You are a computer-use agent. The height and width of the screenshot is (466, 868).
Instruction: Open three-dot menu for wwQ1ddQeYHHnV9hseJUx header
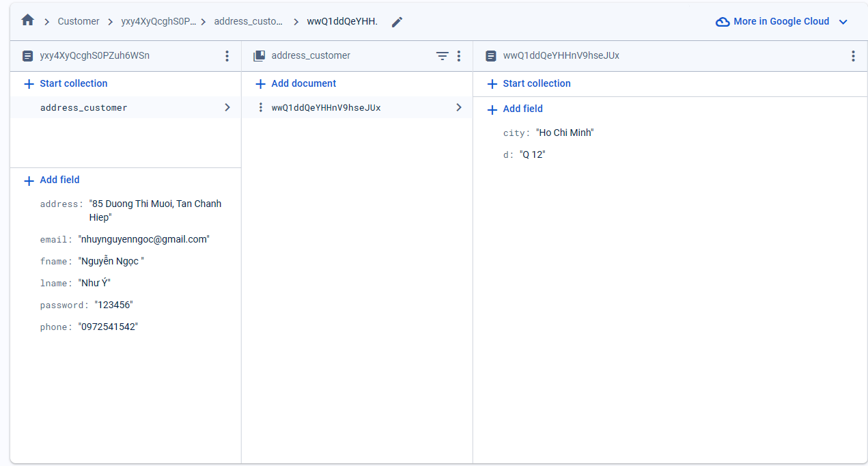coord(853,56)
